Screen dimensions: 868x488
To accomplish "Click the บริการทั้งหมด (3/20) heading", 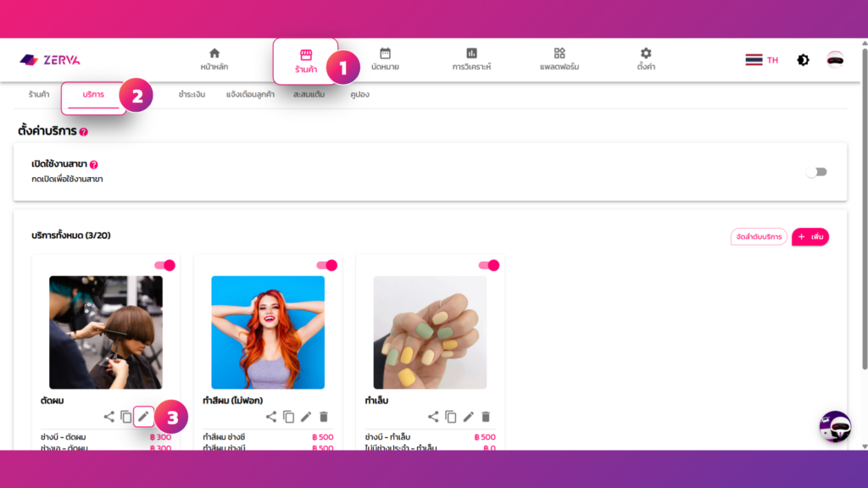I will [x=71, y=236].
